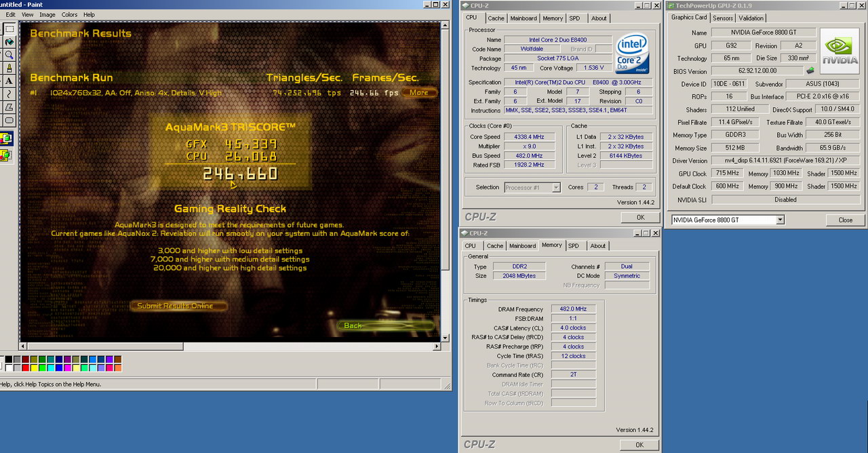This screenshot has height=453, width=868.
Task: Switch to Memory tab in upper CPU-Z
Action: 553,18
